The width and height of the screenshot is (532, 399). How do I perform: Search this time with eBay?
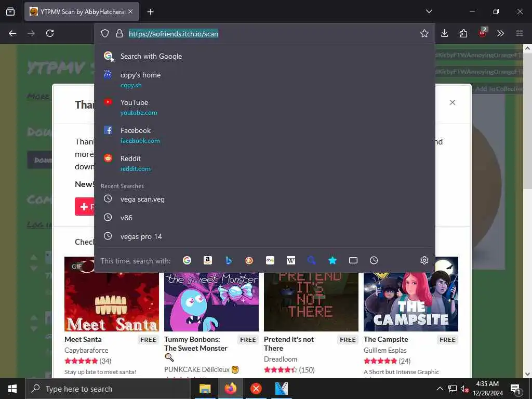(270, 260)
